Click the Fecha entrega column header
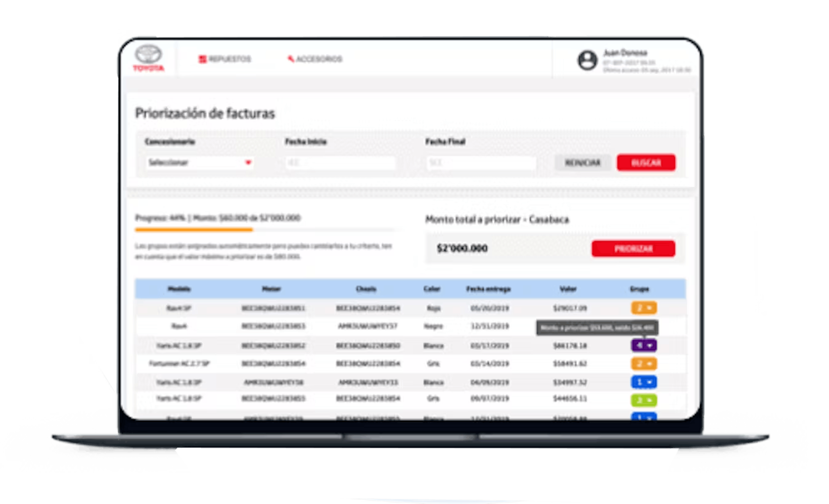The width and height of the screenshot is (829, 504). 488,289
